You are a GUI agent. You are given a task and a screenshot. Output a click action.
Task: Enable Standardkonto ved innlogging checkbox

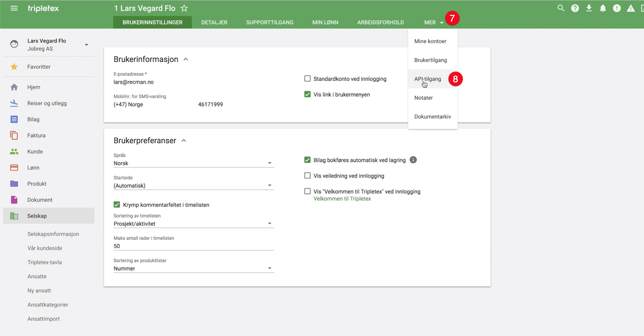[307, 79]
